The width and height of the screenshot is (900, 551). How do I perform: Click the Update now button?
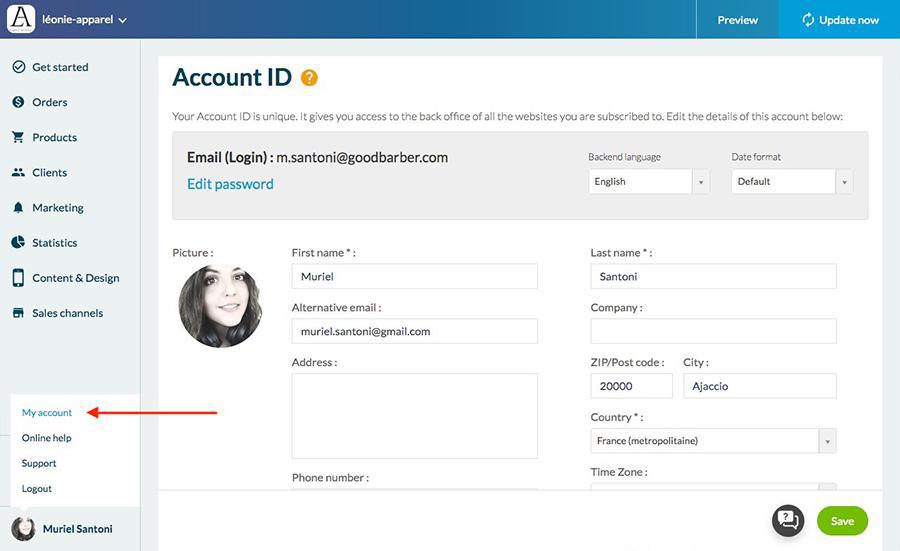[x=839, y=20]
